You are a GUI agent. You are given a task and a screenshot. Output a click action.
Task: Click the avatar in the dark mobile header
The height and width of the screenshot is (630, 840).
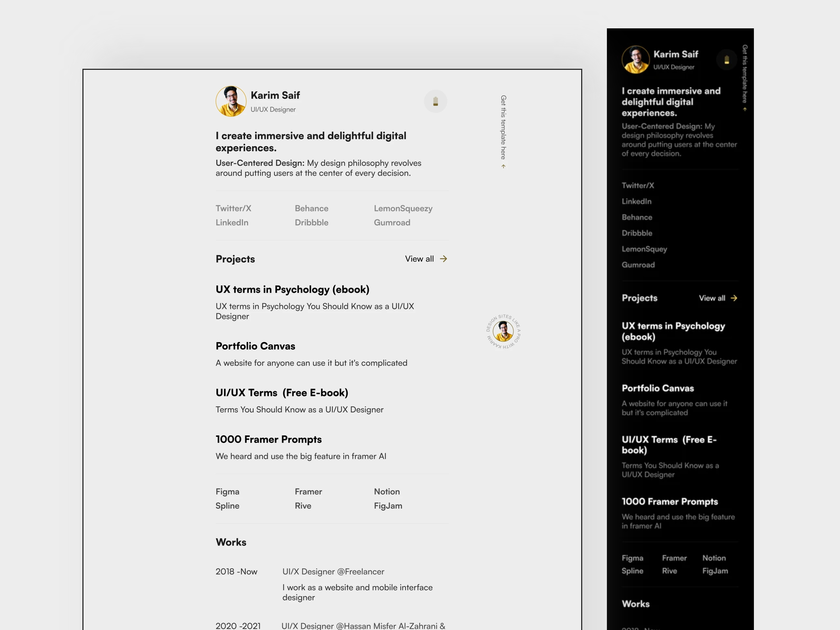pyautogui.click(x=635, y=60)
